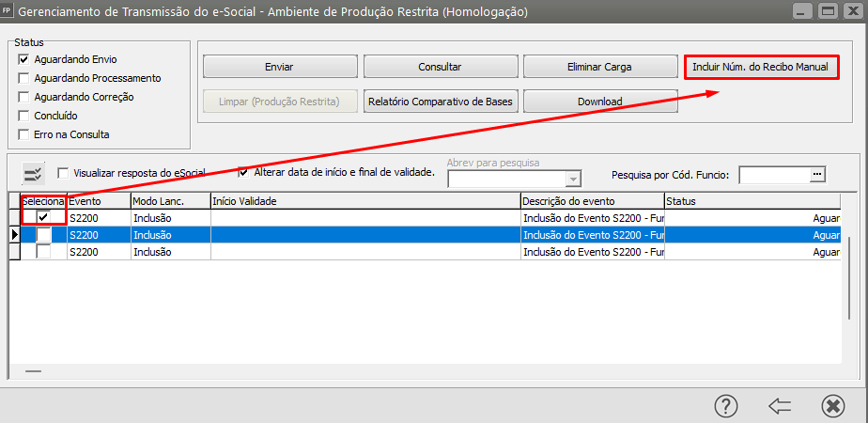The height and width of the screenshot is (423, 868).
Task: Check the third S2200 row selection box
Action: click(44, 252)
